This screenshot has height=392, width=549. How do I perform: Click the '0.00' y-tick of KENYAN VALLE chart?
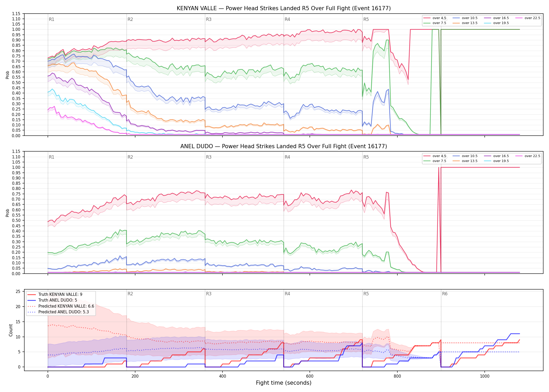pyautogui.click(x=16, y=136)
